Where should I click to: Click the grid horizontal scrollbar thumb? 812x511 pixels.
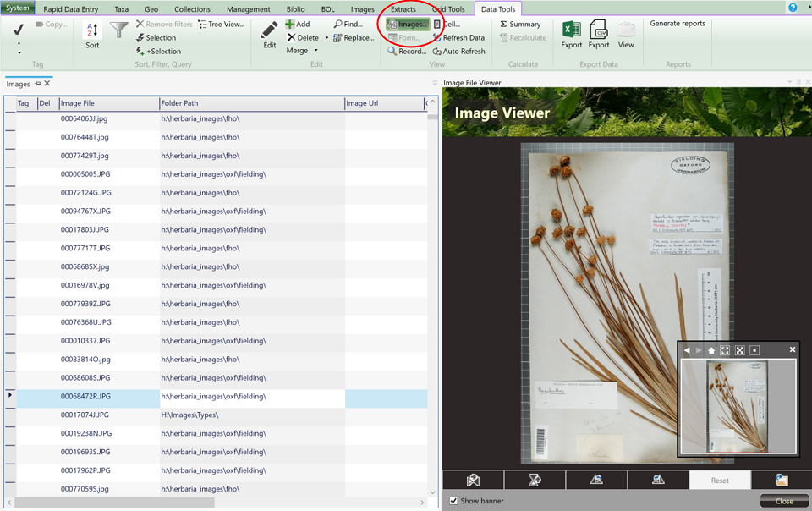pyautogui.click(x=114, y=503)
